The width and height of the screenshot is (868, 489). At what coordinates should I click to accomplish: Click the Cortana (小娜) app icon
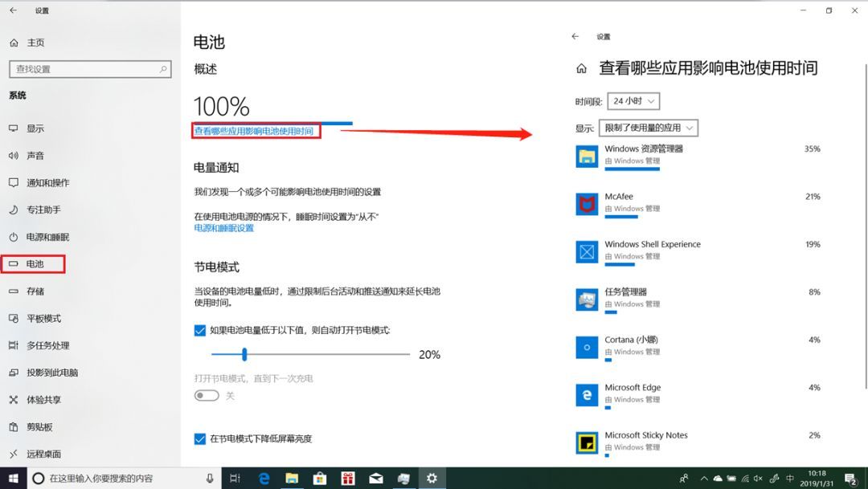pos(588,347)
